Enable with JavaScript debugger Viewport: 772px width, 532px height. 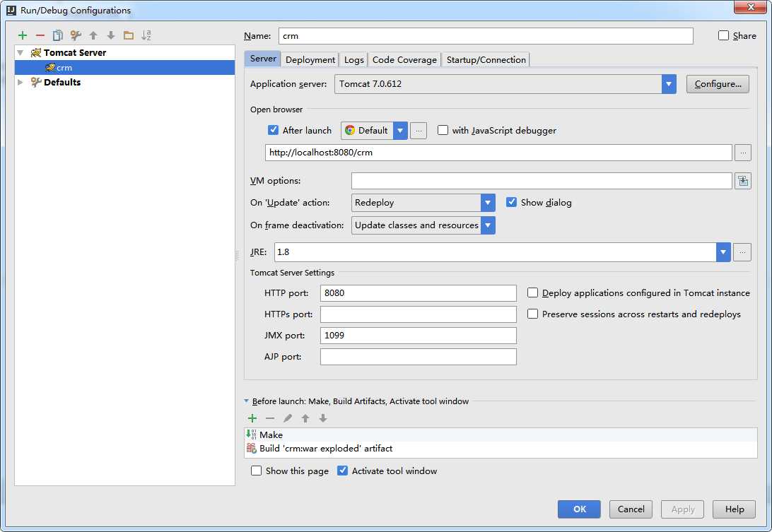[443, 131]
